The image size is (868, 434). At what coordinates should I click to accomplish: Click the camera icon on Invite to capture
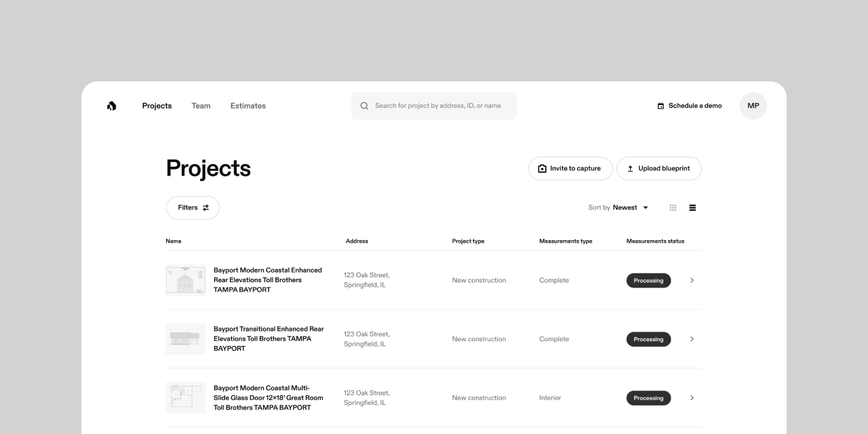(542, 168)
